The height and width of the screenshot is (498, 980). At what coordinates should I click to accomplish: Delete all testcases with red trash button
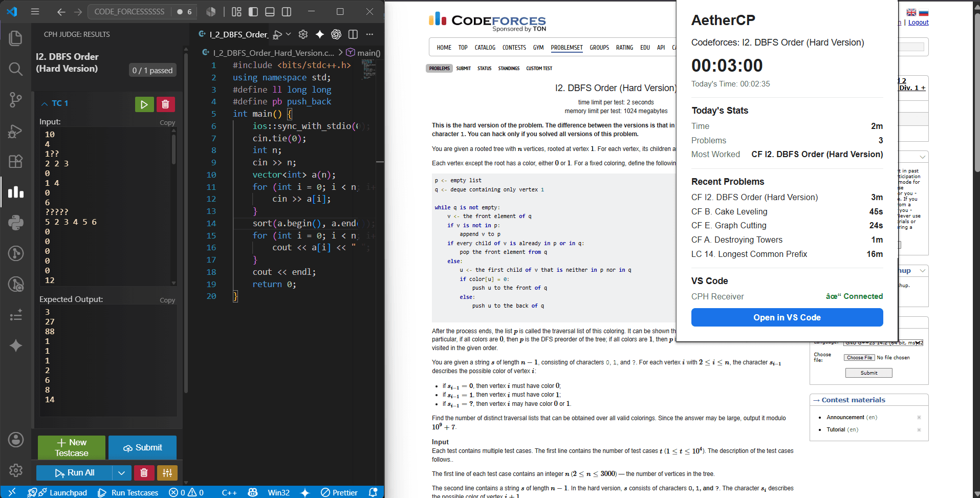(x=144, y=472)
